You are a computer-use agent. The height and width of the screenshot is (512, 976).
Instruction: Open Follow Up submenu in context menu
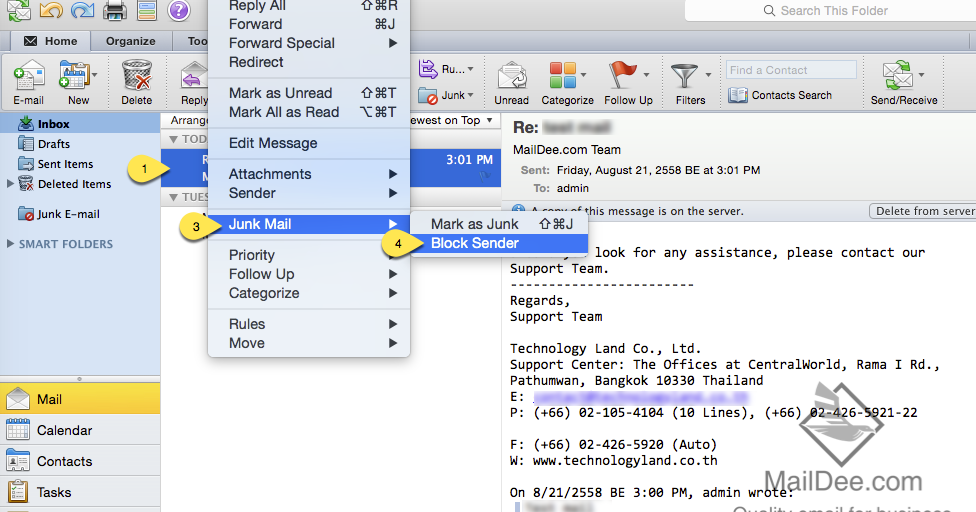point(309,274)
